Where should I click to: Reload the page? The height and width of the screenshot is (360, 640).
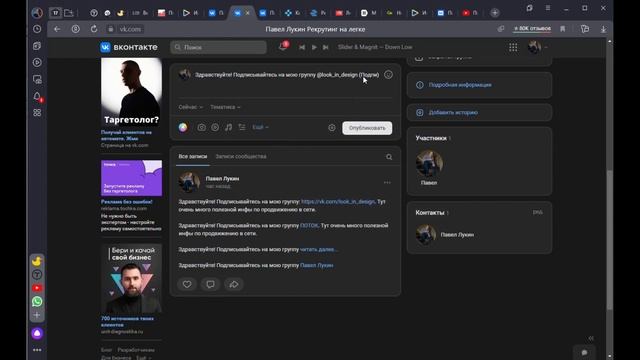point(94,29)
